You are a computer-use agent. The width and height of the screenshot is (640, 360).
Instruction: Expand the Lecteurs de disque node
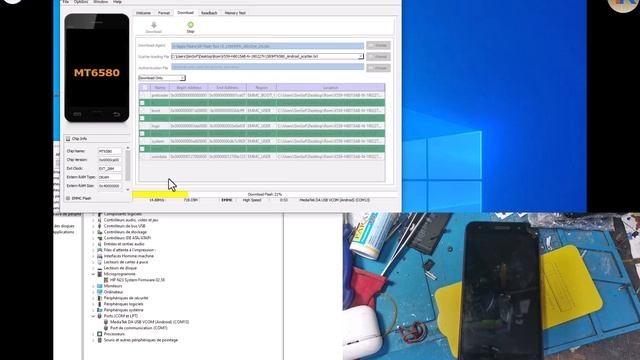coord(93,268)
